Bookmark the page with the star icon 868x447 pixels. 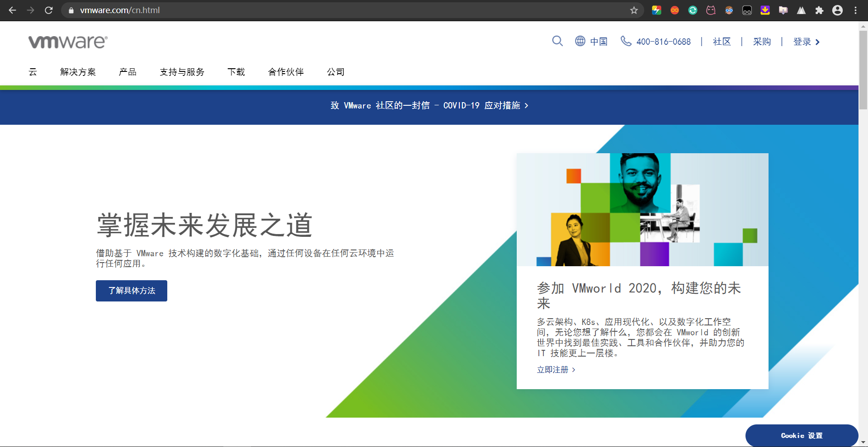[634, 10]
